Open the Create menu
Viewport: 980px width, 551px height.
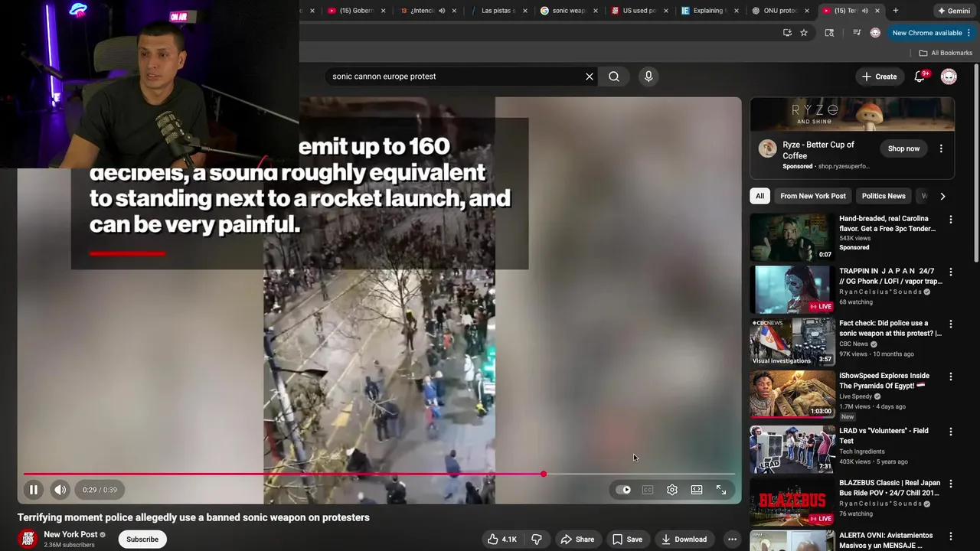click(879, 77)
